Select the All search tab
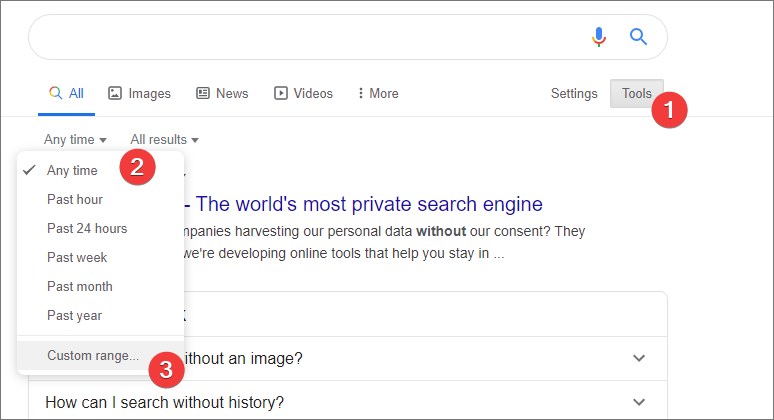 pyautogui.click(x=67, y=93)
